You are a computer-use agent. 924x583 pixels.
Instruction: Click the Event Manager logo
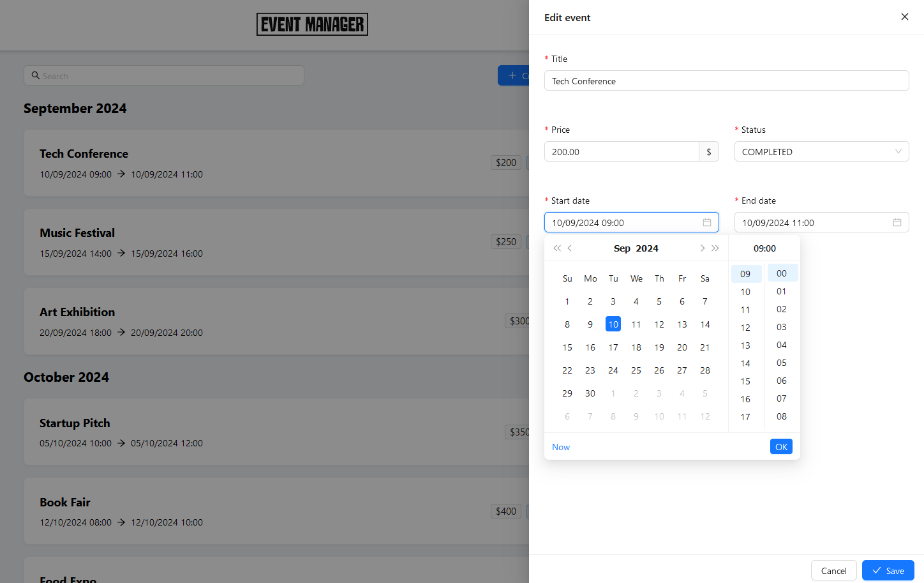(312, 24)
